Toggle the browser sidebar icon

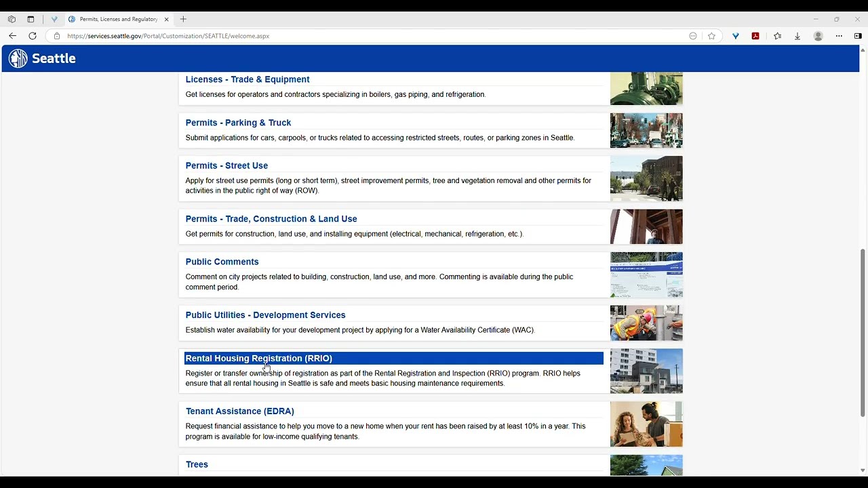click(858, 36)
